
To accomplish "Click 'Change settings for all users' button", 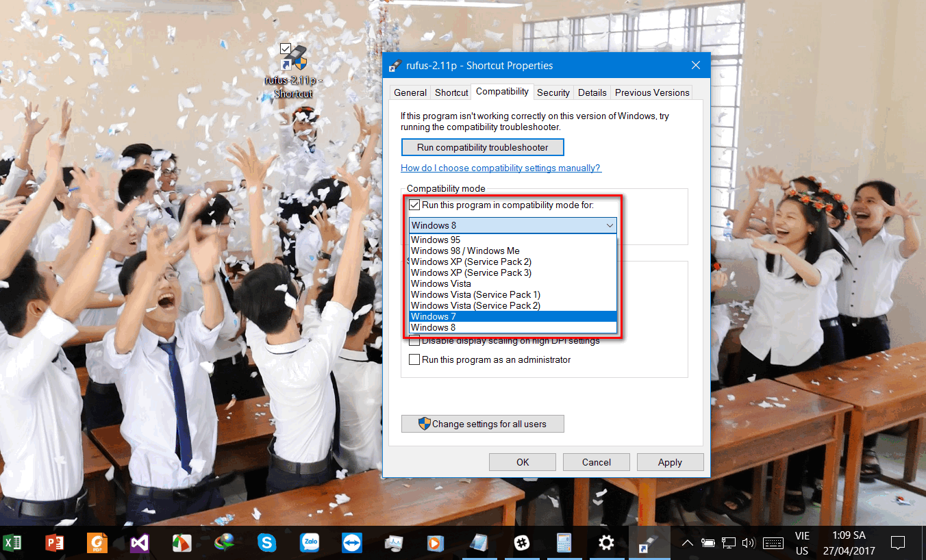I will pyautogui.click(x=483, y=424).
